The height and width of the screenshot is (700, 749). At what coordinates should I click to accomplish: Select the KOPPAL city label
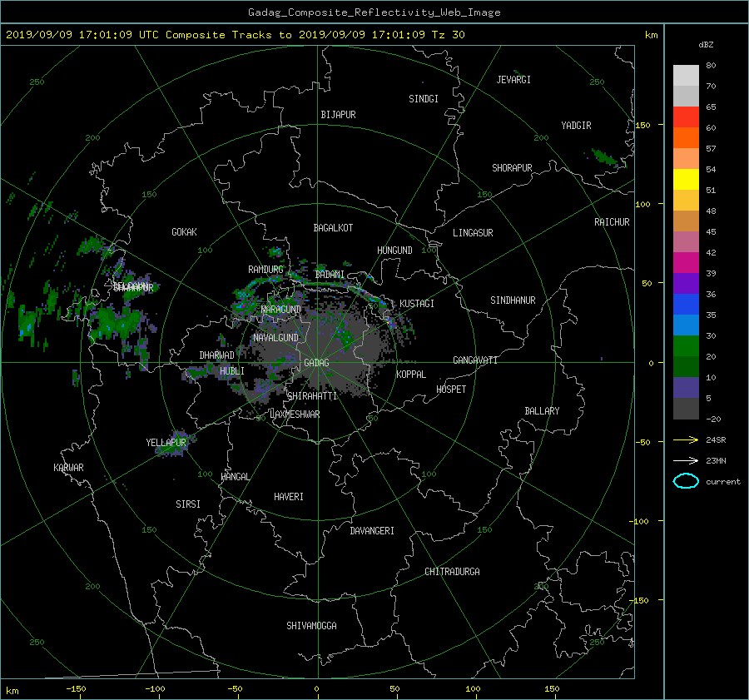pyautogui.click(x=411, y=375)
